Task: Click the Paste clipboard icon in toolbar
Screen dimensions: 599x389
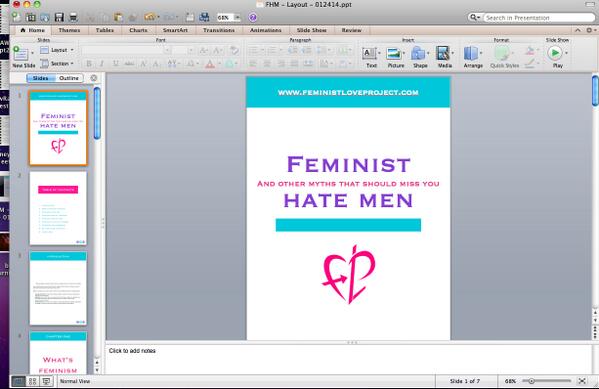Action: [x=118, y=17]
